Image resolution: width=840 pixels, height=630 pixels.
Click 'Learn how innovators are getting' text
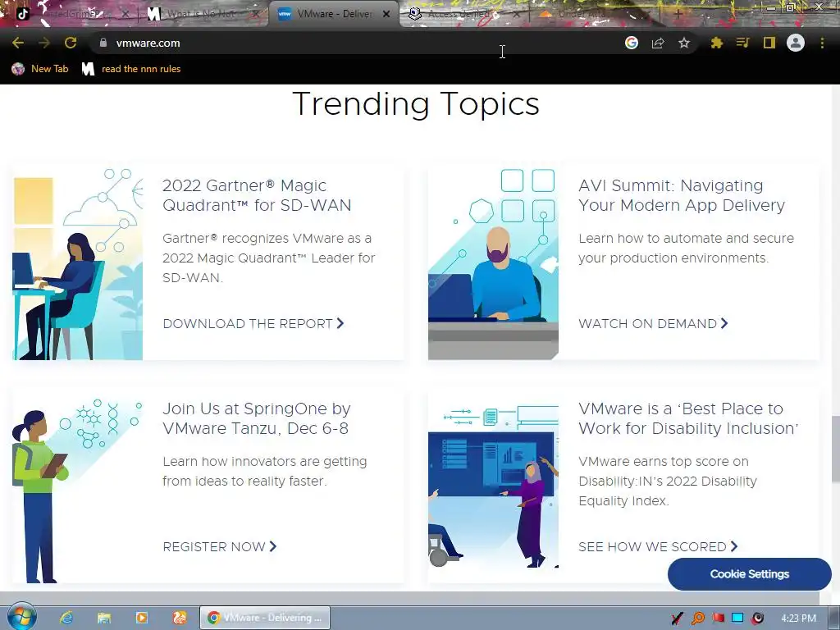tap(265, 462)
